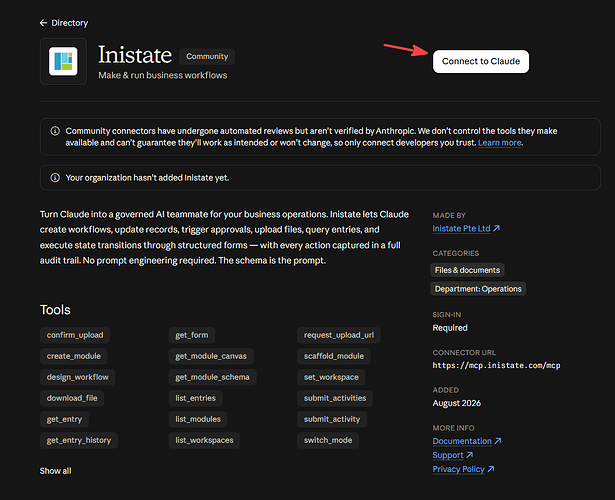Select the design_workflow tool chip
Image resolution: width=615 pixels, height=500 pixels.
click(78, 377)
